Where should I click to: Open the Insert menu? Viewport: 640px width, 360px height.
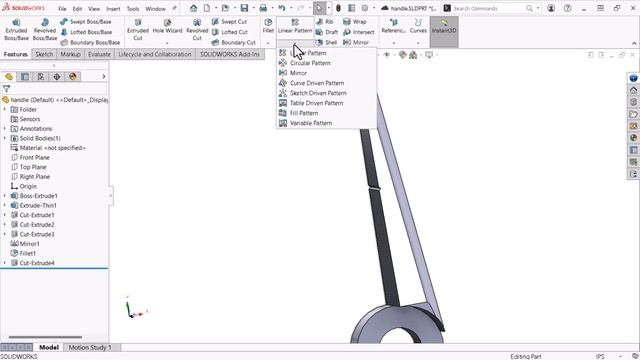(x=113, y=9)
